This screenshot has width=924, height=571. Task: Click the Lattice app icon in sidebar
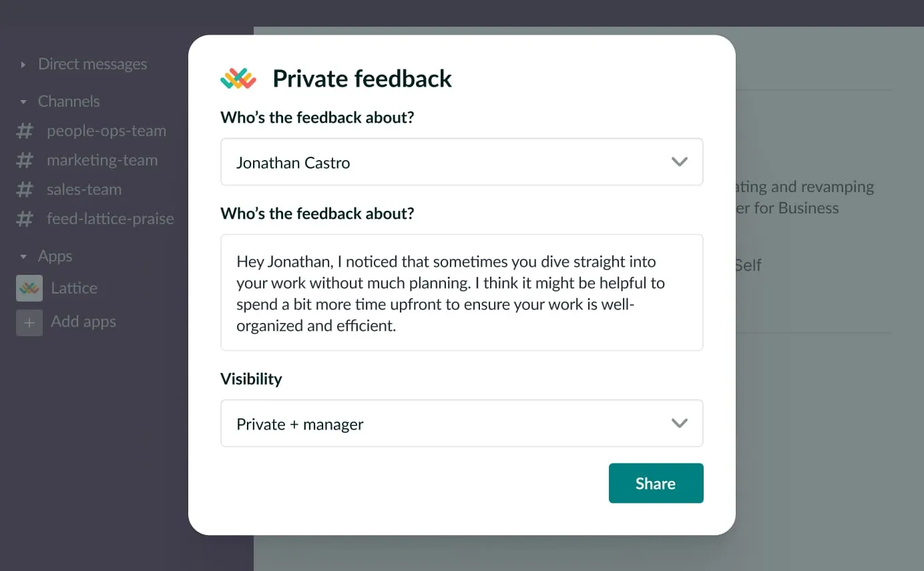click(29, 288)
